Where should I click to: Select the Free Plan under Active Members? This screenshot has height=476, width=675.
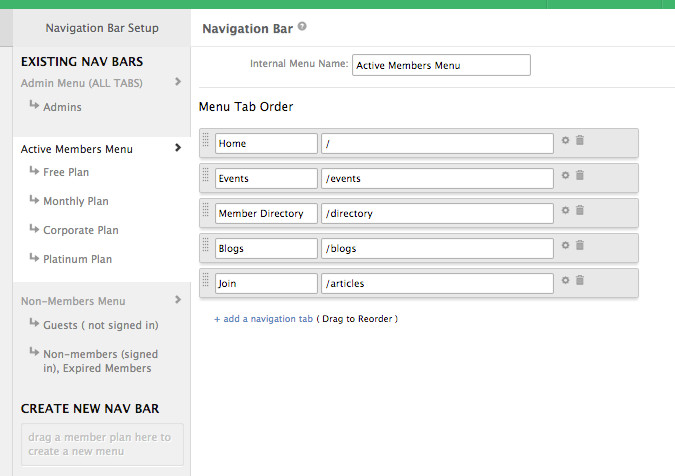click(67, 172)
